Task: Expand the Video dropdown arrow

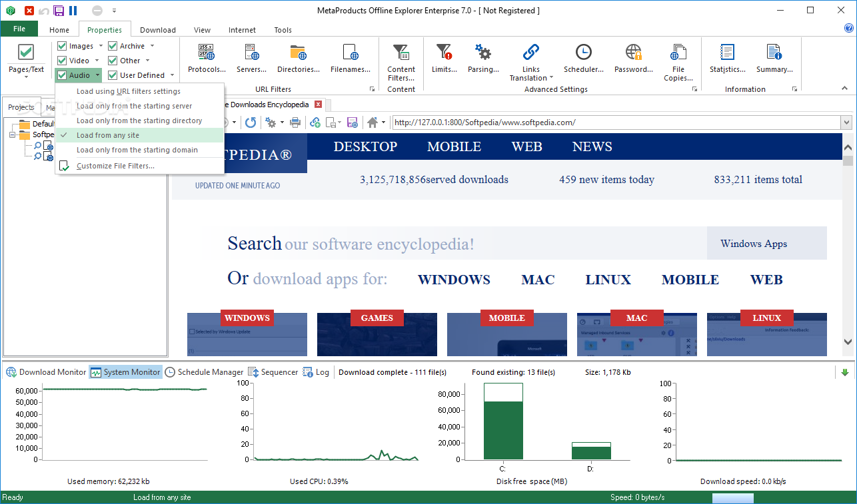Action: pyautogui.click(x=97, y=61)
